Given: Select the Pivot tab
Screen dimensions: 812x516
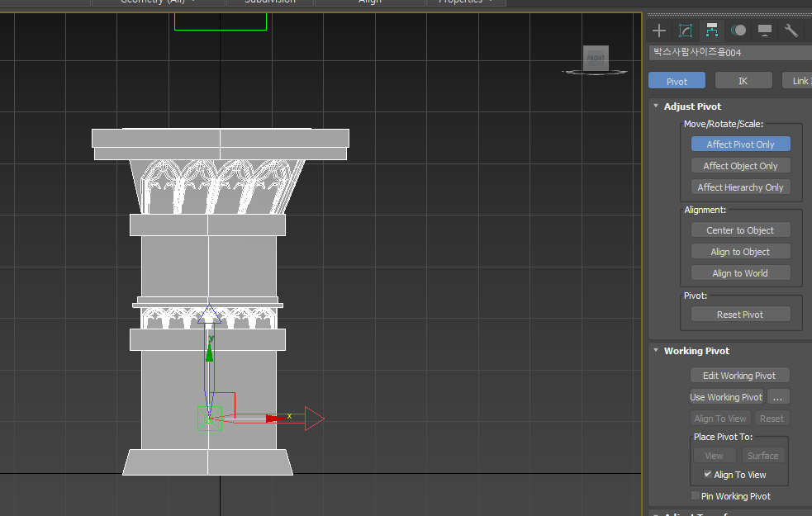Looking at the screenshot, I should tap(677, 81).
